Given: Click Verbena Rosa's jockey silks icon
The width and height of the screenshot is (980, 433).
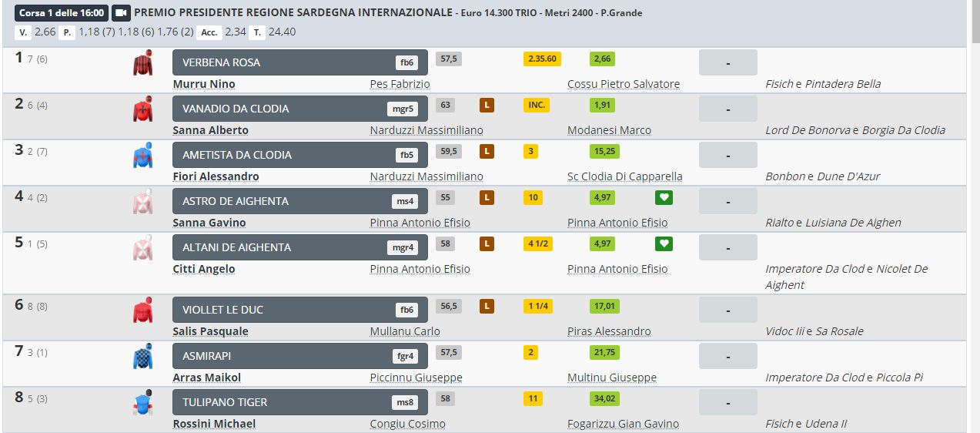Looking at the screenshot, I should (143, 63).
